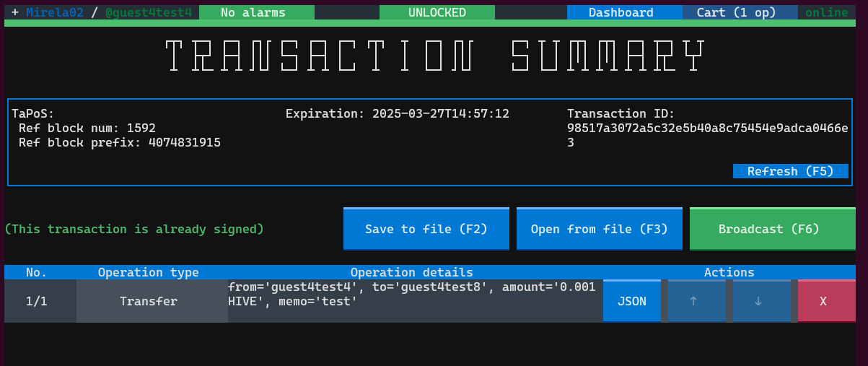Move the Transfer operation down with the arrow
The image size is (868, 366).
point(761,301)
